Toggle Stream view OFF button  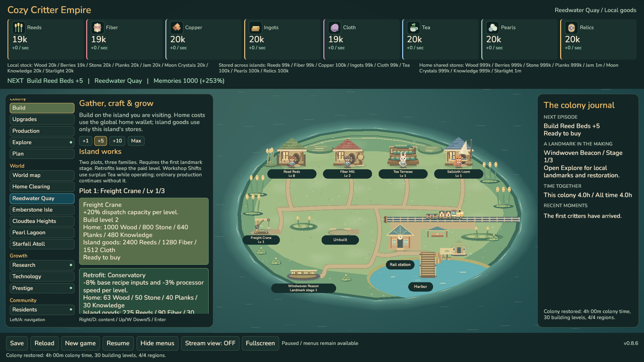pos(210,343)
